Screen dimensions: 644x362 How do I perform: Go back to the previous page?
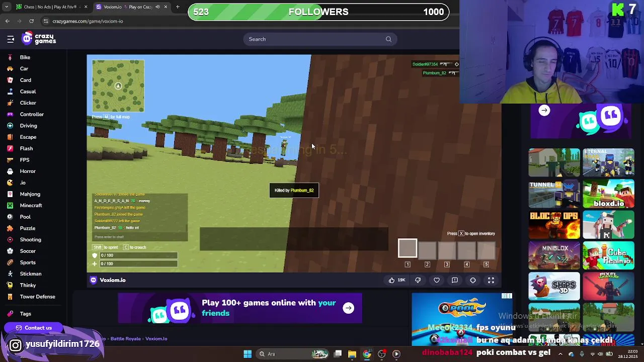pyautogui.click(x=8, y=21)
